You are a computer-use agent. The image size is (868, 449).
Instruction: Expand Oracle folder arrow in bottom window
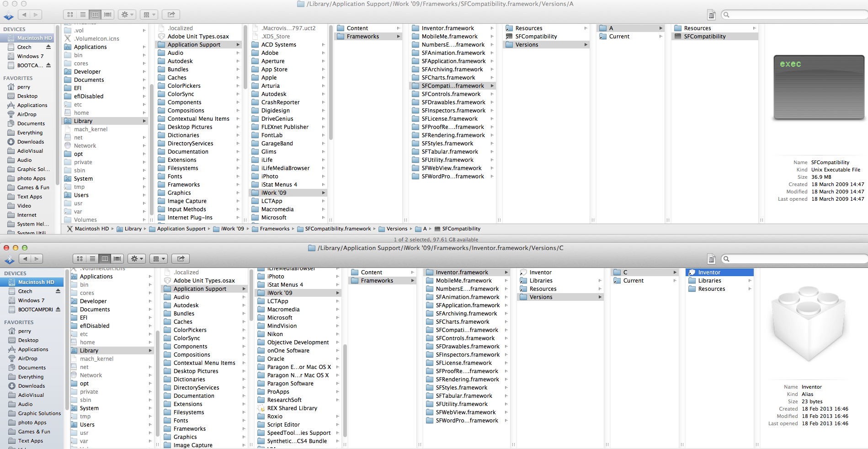(338, 359)
